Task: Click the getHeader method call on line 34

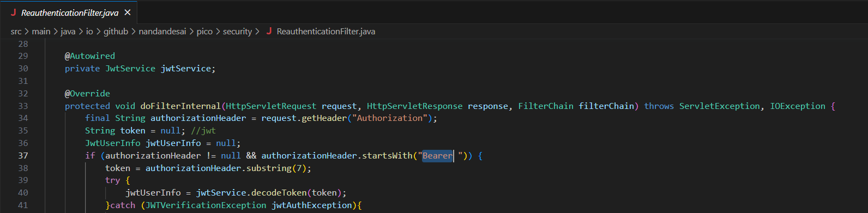Action: pyautogui.click(x=324, y=118)
